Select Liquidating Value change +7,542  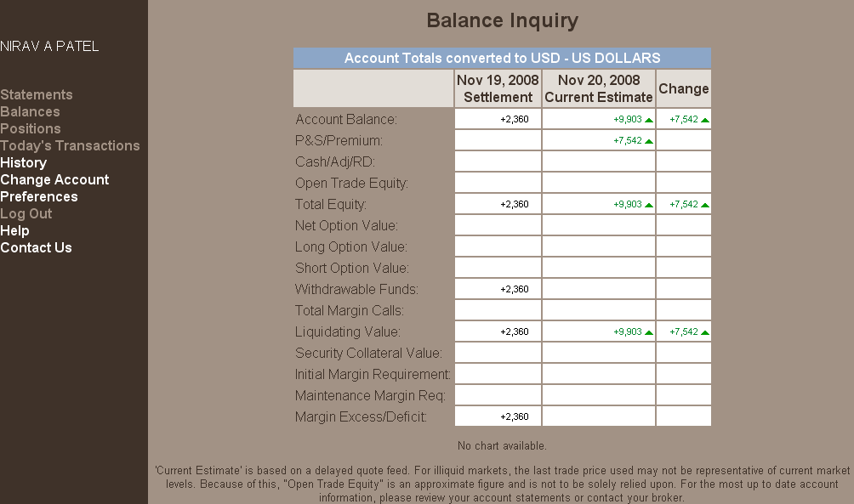684,331
